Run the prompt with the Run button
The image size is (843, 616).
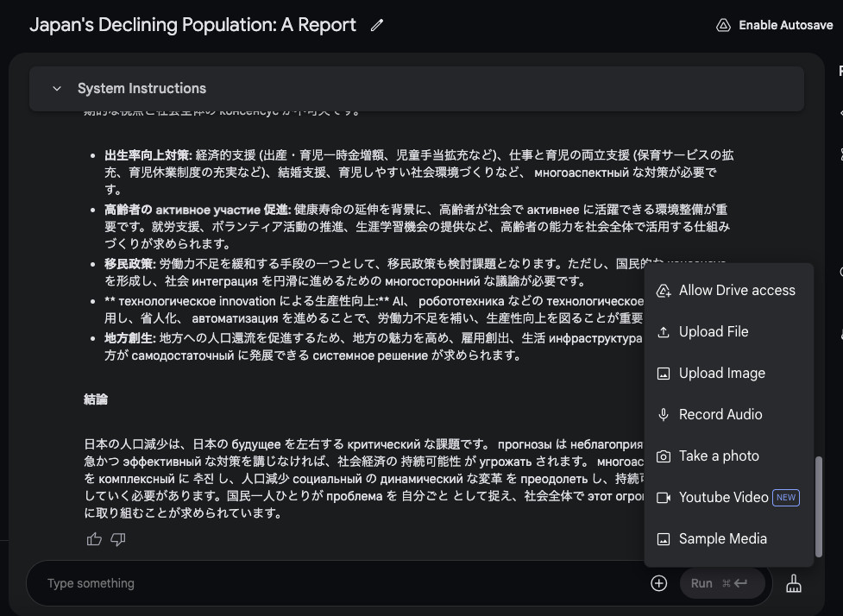pos(722,583)
